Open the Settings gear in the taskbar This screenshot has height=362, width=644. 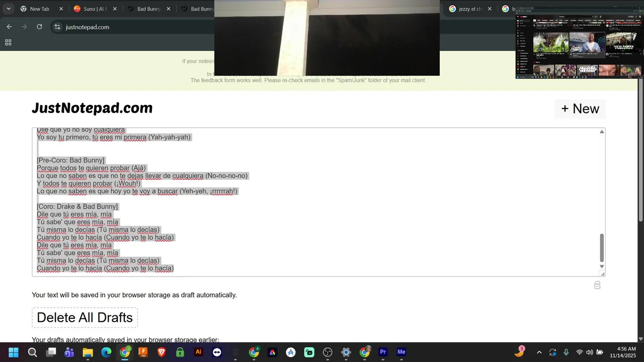[x=346, y=352]
